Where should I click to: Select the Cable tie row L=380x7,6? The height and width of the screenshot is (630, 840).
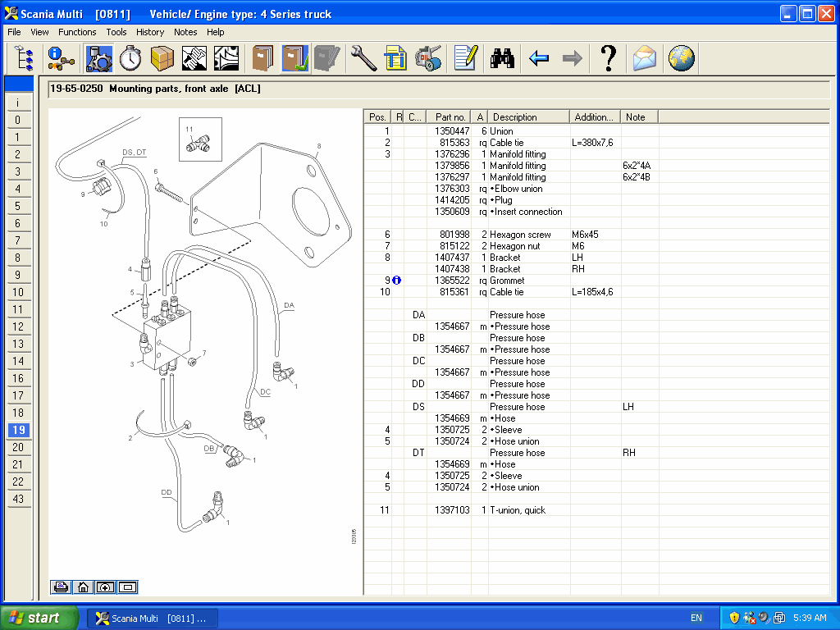point(596,143)
